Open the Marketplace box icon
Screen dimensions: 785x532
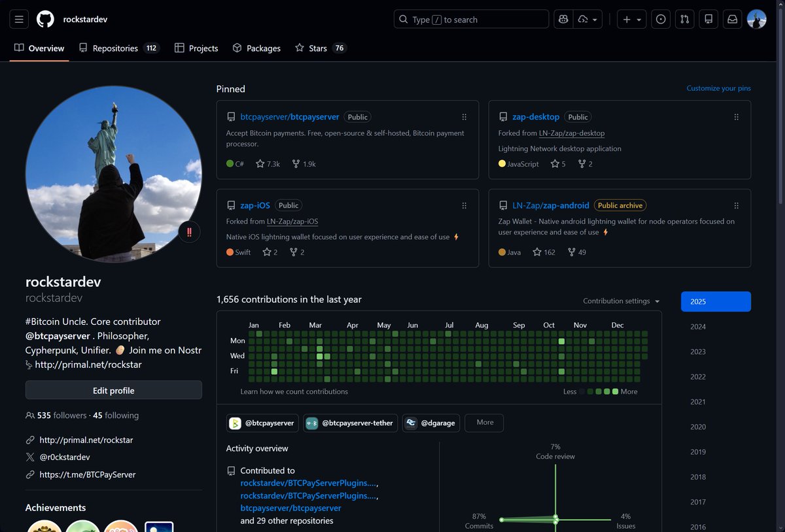click(708, 19)
